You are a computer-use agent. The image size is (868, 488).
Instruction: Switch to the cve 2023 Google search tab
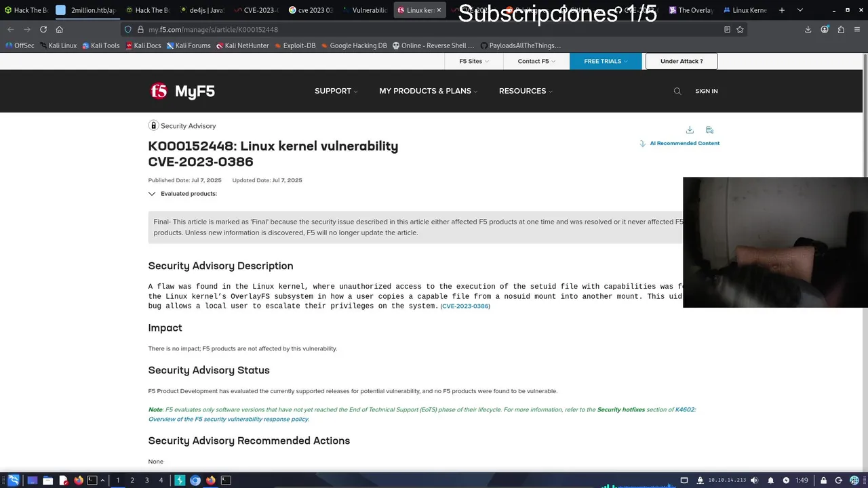pyautogui.click(x=310, y=10)
